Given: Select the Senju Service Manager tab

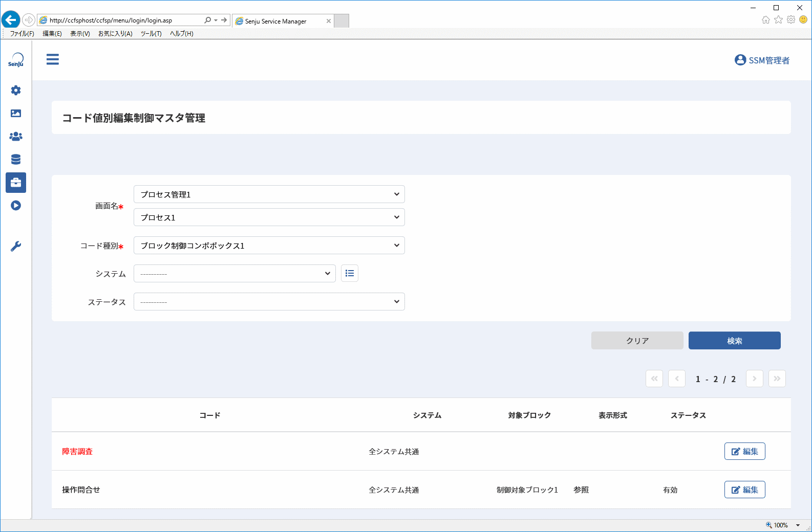Looking at the screenshot, I should (x=283, y=21).
